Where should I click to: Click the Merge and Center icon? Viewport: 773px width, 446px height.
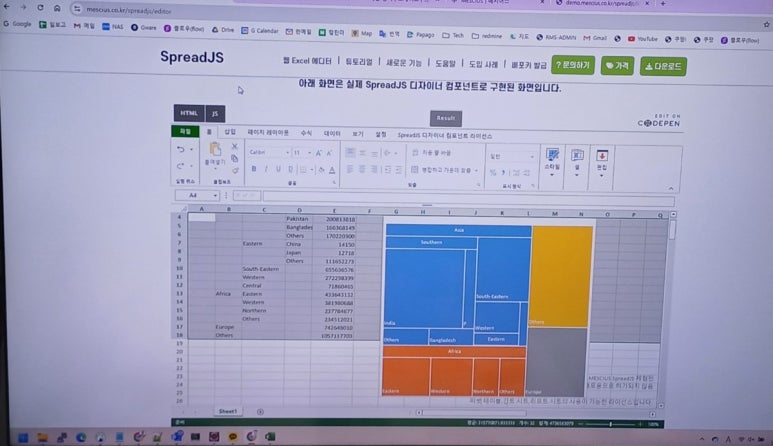[x=416, y=171]
